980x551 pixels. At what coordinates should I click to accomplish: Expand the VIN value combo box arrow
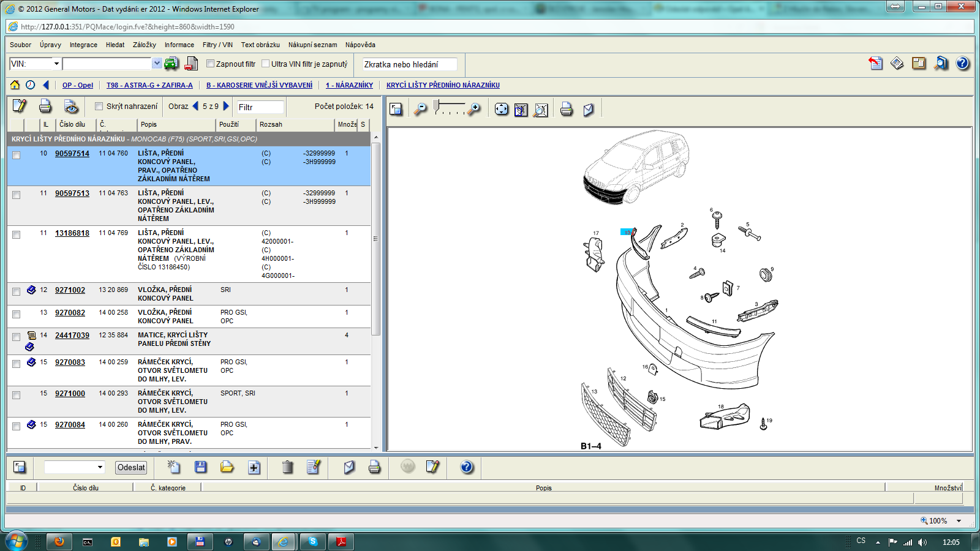157,64
